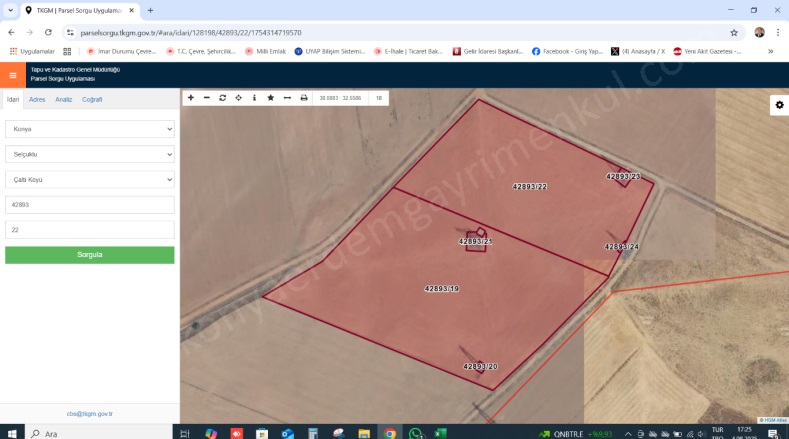789x439 pixels.
Task: Select the info tool in map toolbar
Action: coord(254,98)
